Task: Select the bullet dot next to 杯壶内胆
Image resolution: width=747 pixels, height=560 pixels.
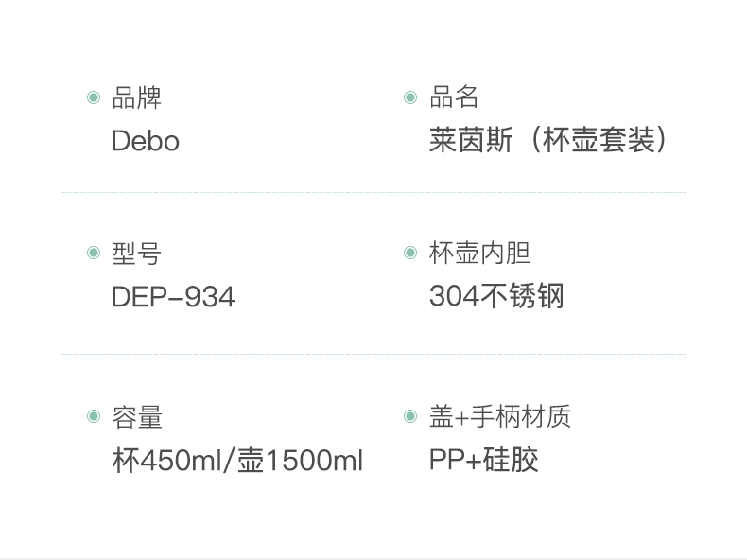Action: click(410, 253)
